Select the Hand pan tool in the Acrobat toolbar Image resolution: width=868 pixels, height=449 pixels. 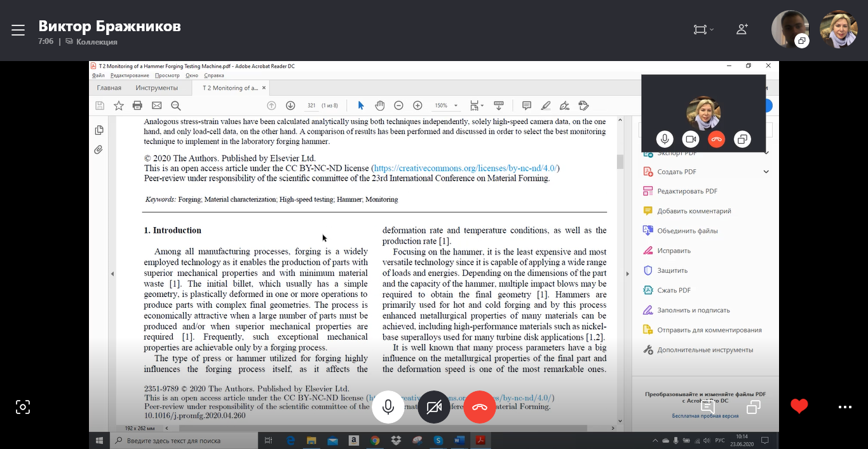coord(379,106)
